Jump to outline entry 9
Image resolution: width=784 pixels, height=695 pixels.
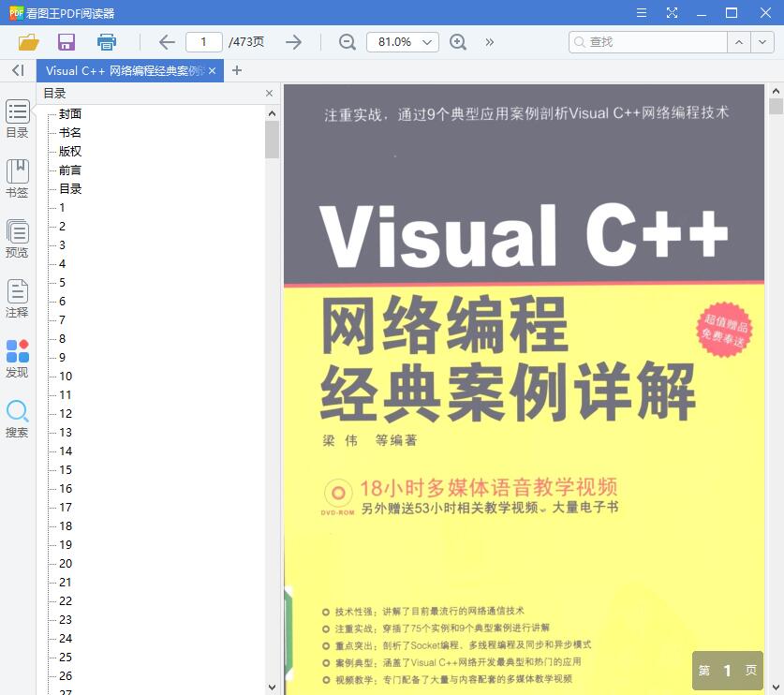pyautogui.click(x=62, y=358)
